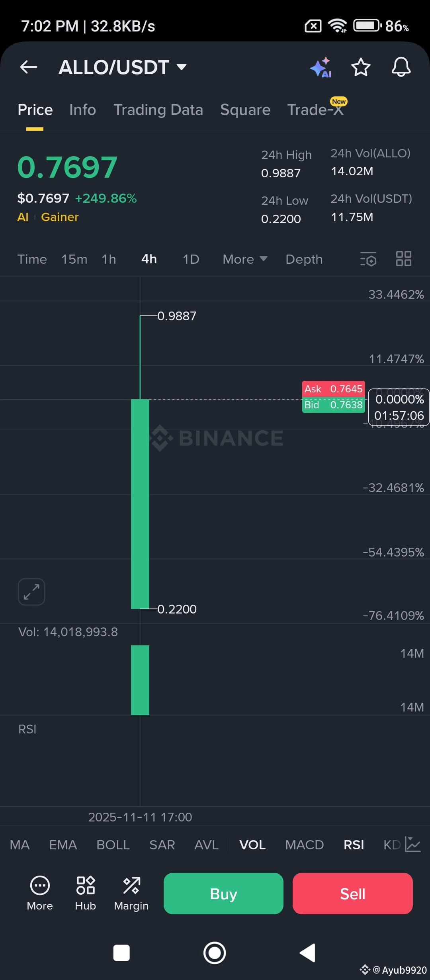Expand the ALLO/USDT pair dropdown
This screenshot has width=430, height=980.
click(182, 67)
